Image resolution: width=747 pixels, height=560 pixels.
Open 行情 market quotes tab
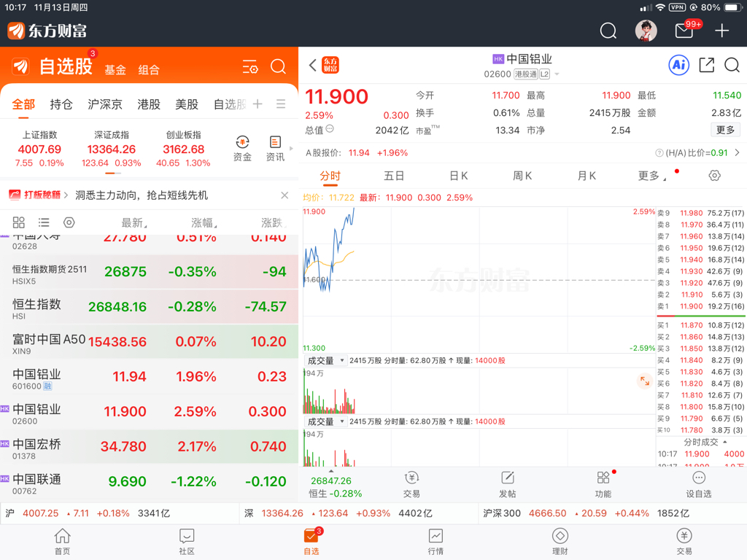pyautogui.click(x=436, y=542)
